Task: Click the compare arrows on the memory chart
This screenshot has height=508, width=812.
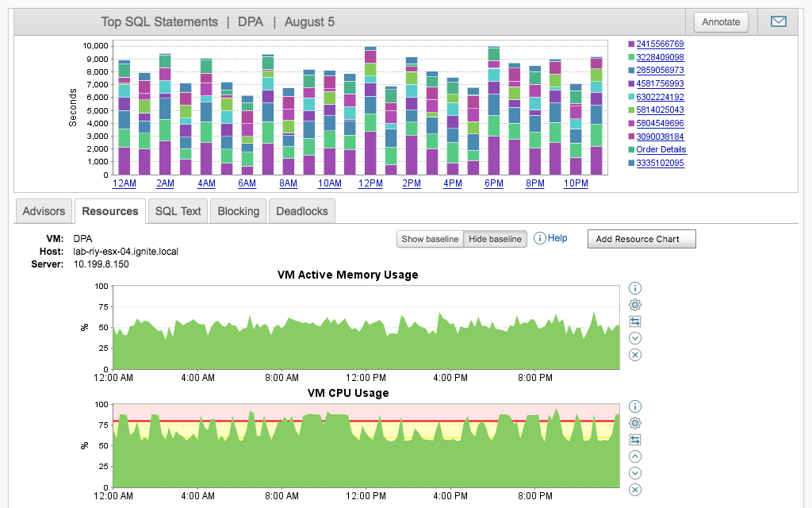Action: click(634, 321)
